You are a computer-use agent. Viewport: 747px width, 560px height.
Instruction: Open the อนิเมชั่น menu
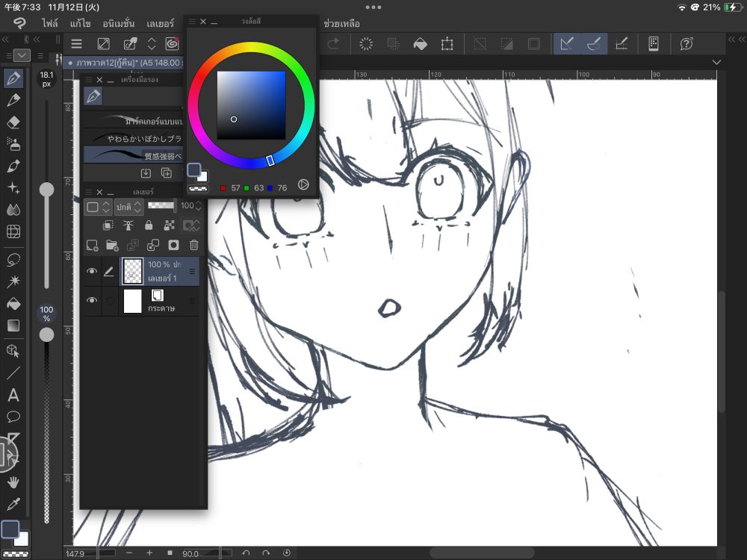point(119,23)
